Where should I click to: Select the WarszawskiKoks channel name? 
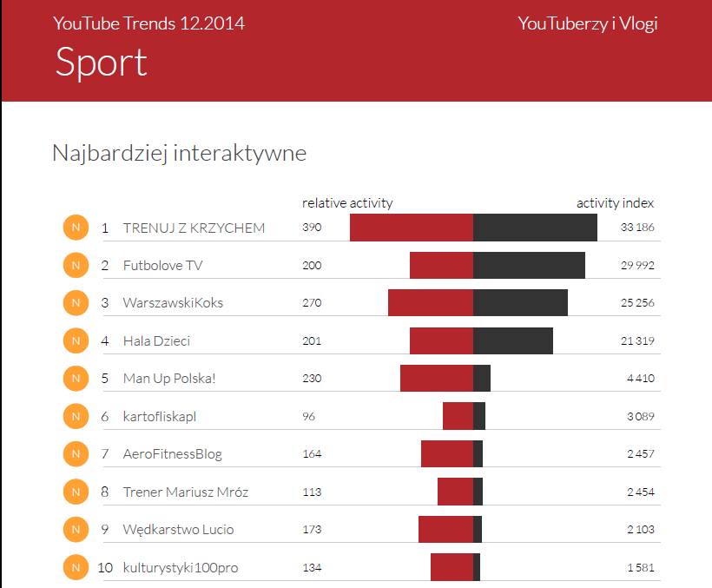point(173,303)
